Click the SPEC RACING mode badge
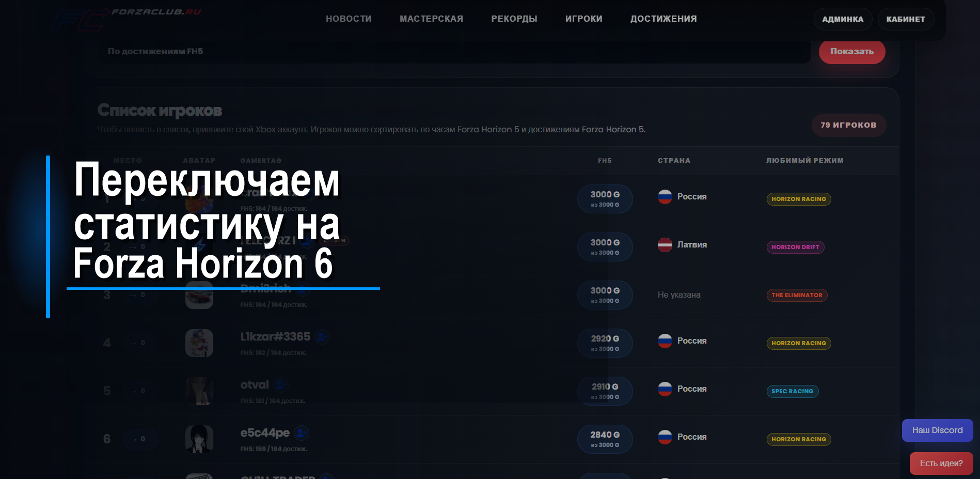Screen dimensions: 980x479 coord(793,391)
